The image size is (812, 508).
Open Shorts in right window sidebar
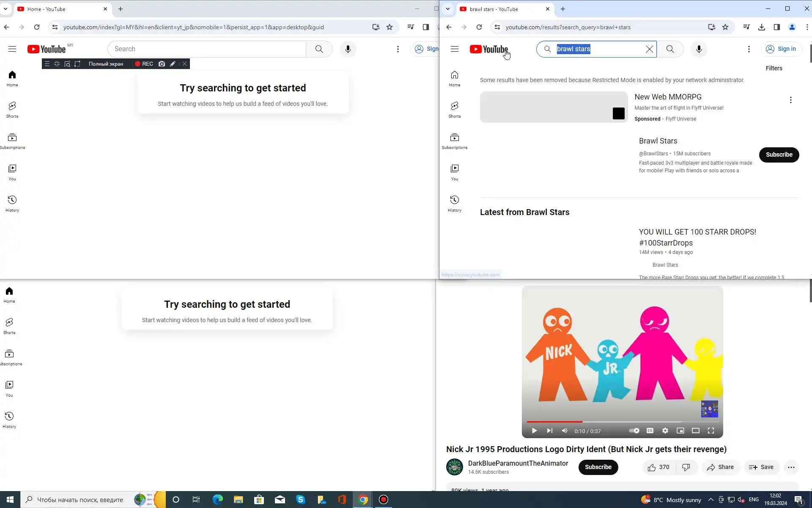click(x=454, y=109)
